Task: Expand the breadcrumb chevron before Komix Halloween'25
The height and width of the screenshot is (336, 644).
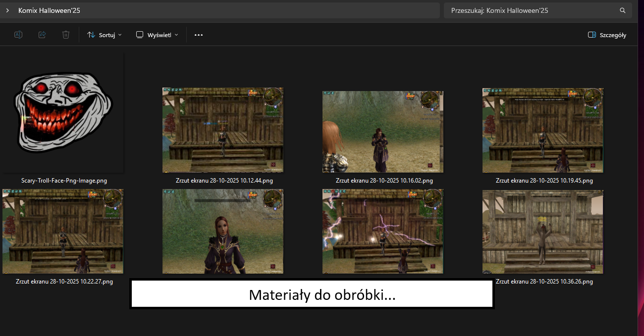Action: [7, 10]
